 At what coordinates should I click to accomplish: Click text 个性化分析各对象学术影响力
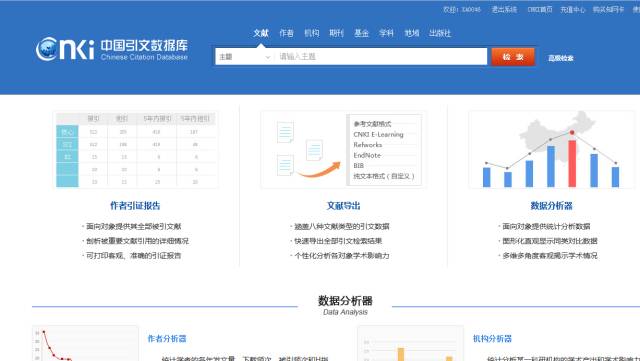(x=342, y=256)
